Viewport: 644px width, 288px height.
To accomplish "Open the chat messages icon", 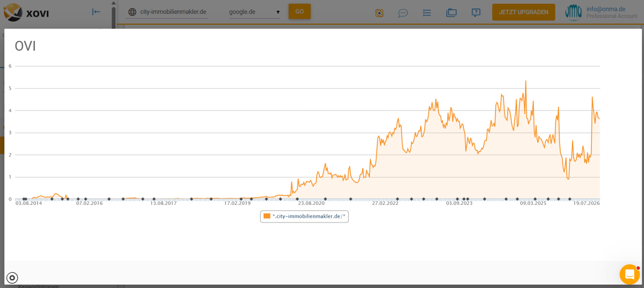I will point(403,12).
